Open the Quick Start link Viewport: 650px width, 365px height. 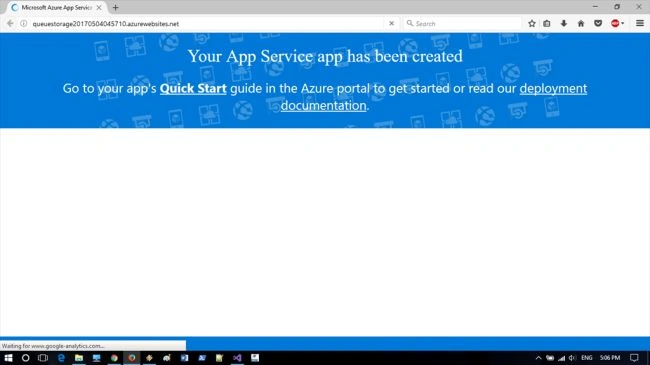click(x=193, y=88)
